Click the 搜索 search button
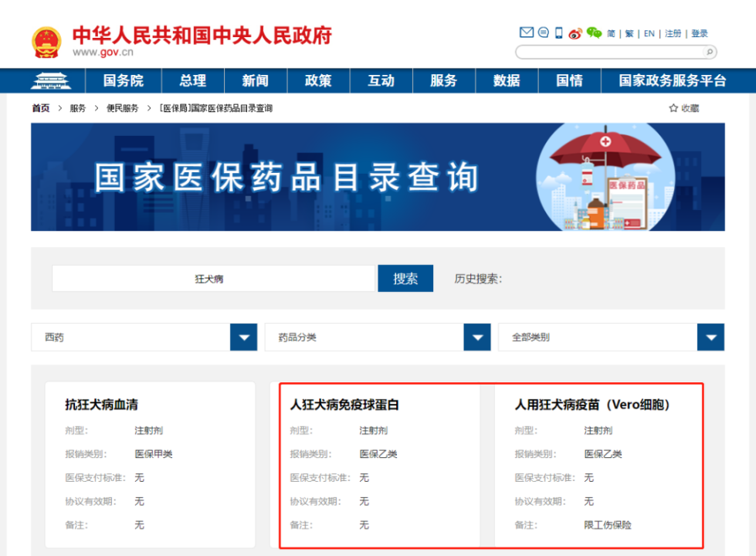 click(x=405, y=278)
